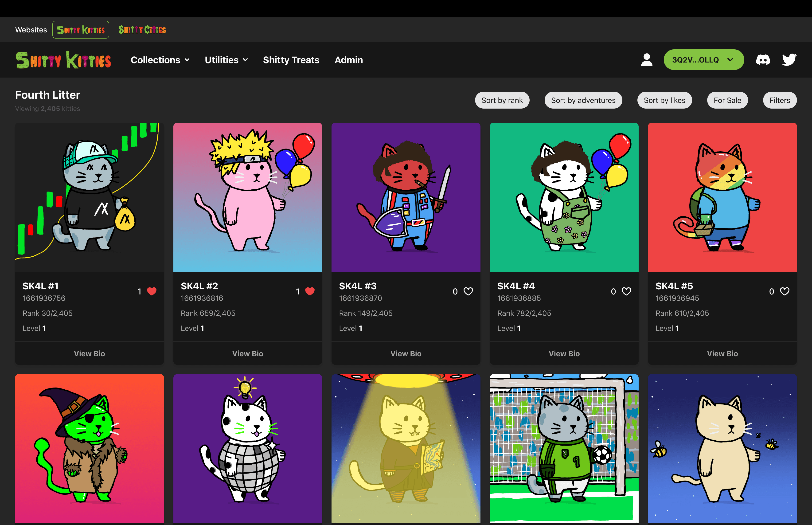Remove like from SK4L #2 heart
Image resolution: width=812 pixels, height=525 pixels.
[310, 291]
